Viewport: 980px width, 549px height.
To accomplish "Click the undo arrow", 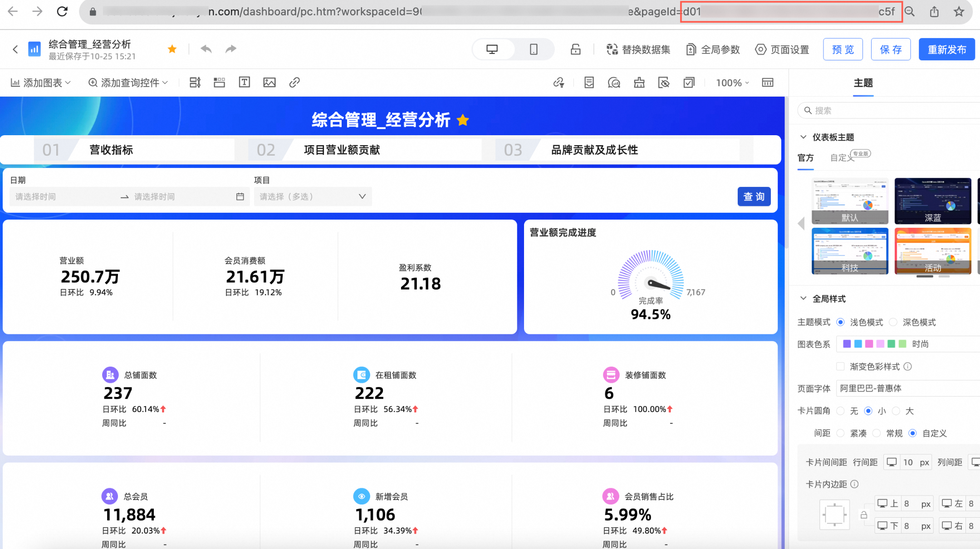I will click(206, 49).
